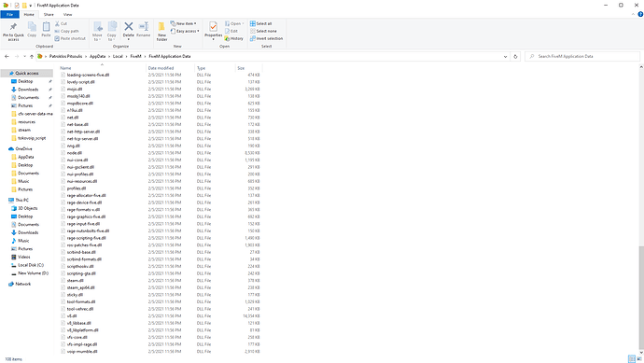Switch to large icons view in status bar
The width and height of the screenshot is (644, 363).
[638, 359]
